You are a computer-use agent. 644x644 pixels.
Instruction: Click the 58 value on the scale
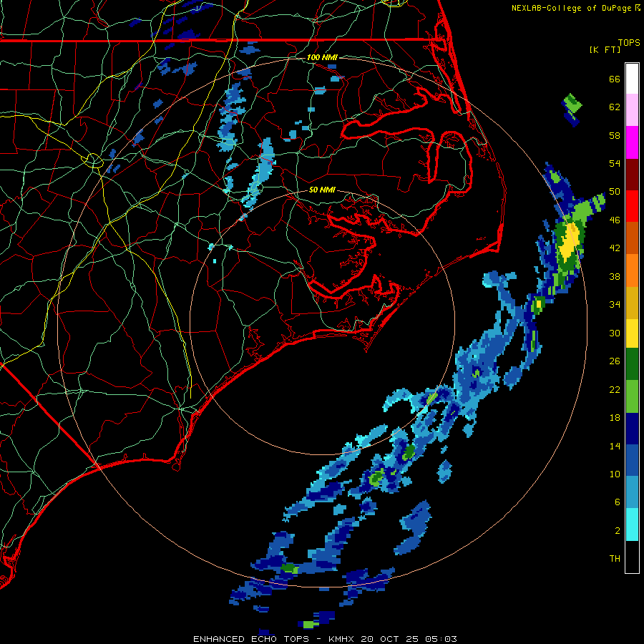tap(615, 135)
